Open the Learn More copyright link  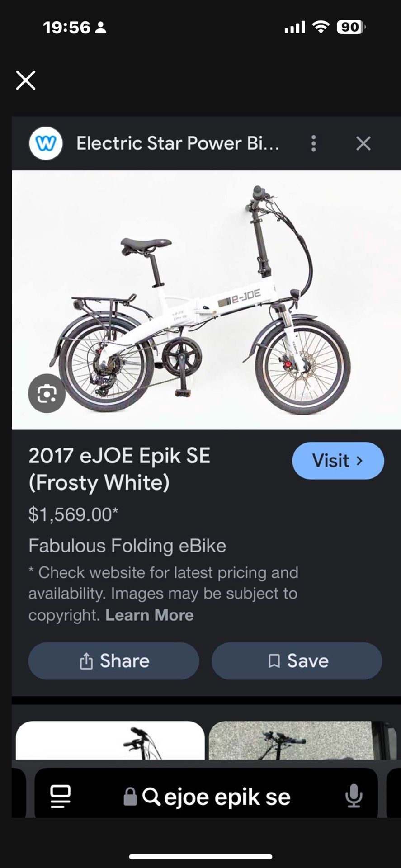pos(149,615)
